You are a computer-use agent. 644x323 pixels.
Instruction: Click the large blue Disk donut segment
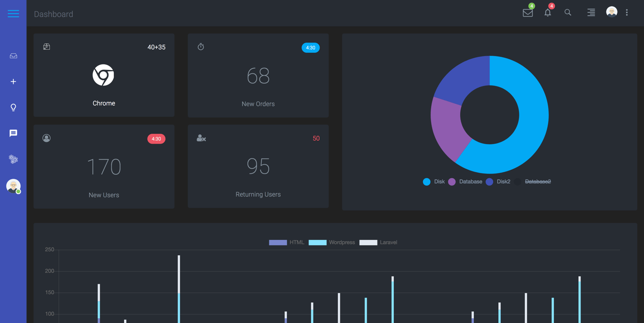pos(531,127)
